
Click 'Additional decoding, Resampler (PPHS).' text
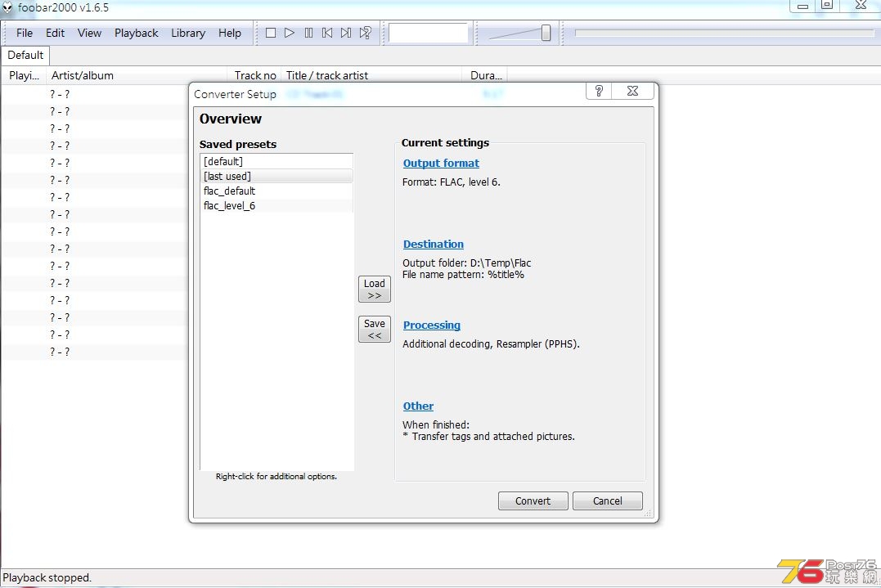491,343
